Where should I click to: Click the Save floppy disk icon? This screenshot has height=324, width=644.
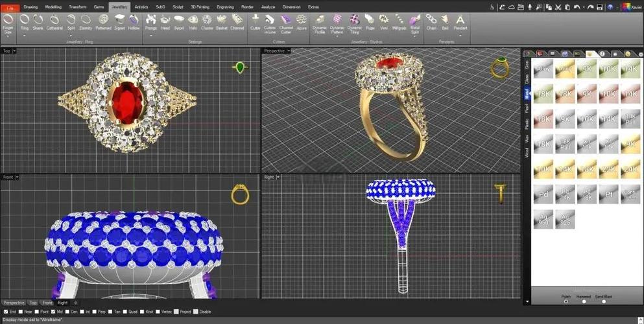(600, 7)
